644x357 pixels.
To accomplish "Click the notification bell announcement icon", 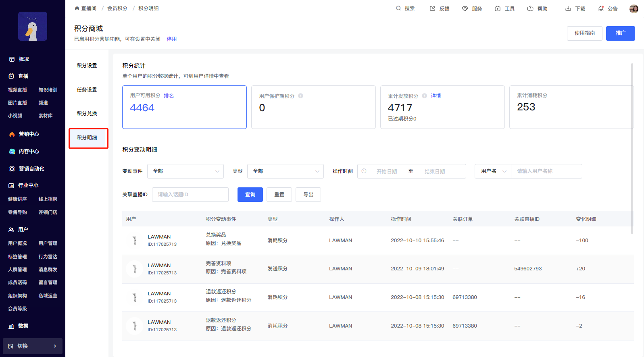I will point(601,8).
